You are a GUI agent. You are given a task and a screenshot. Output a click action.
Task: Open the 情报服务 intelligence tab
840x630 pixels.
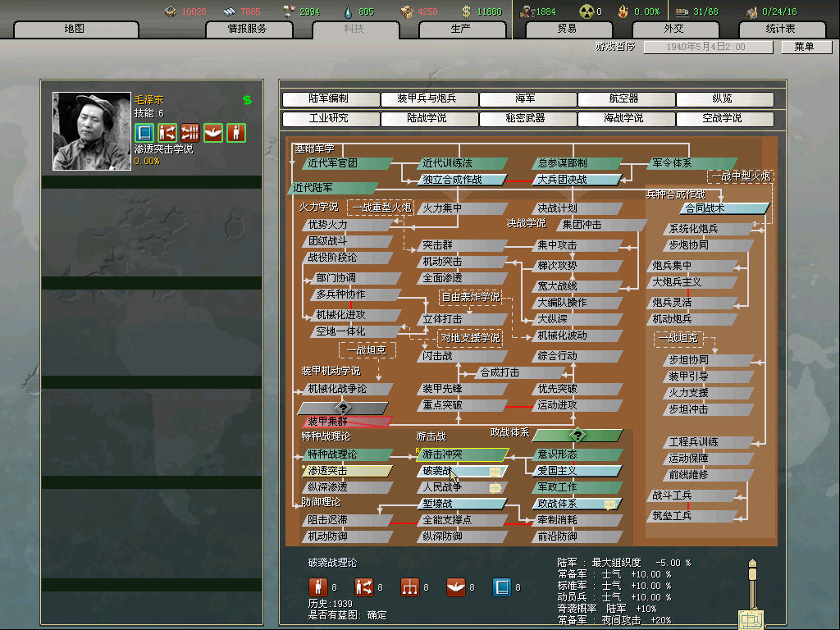tap(249, 29)
